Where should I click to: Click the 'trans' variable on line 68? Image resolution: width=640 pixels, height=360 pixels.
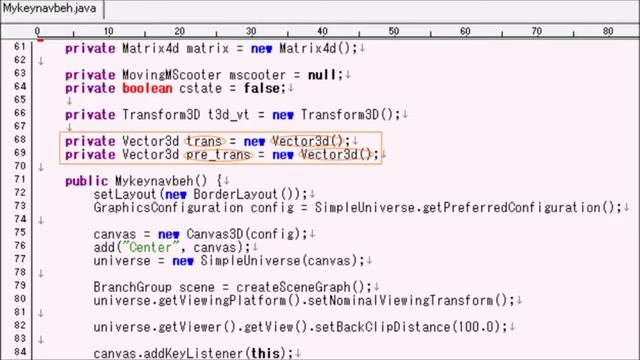tap(204, 141)
